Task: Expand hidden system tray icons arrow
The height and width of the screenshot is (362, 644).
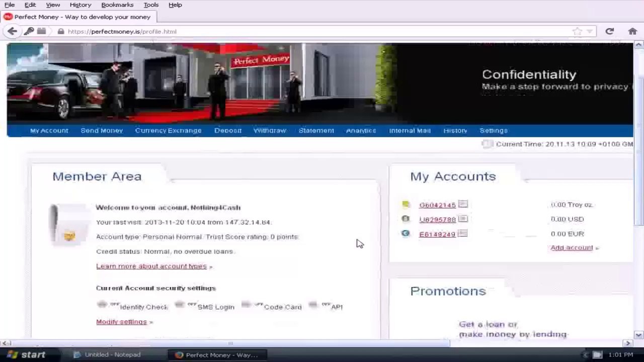Action: coord(585,354)
